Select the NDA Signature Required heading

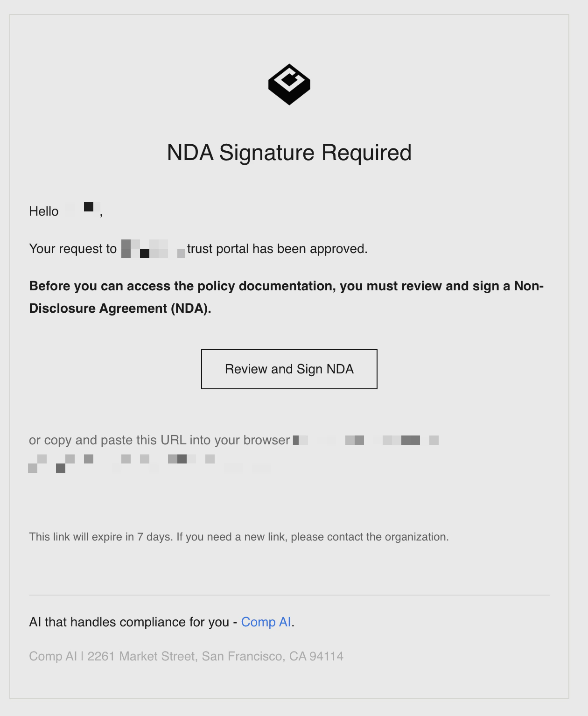pyautogui.click(x=289, y=152)
